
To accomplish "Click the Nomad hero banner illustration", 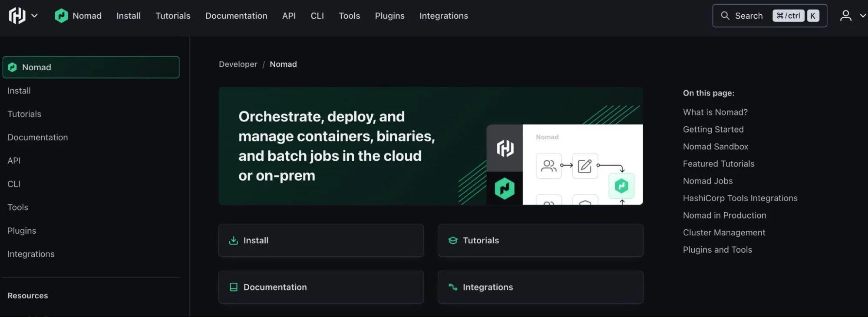I will click(x=564, y=164).
